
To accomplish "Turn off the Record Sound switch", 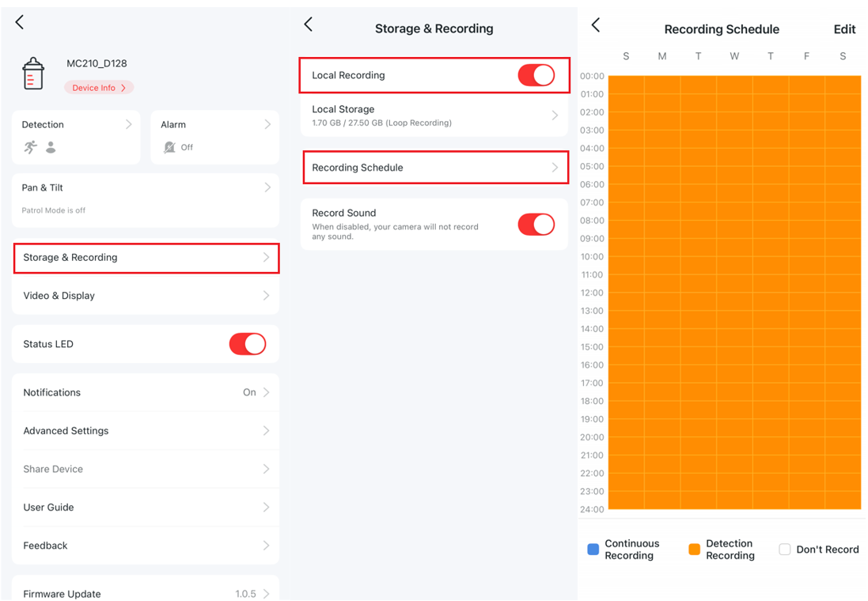I will pos(536,225).
